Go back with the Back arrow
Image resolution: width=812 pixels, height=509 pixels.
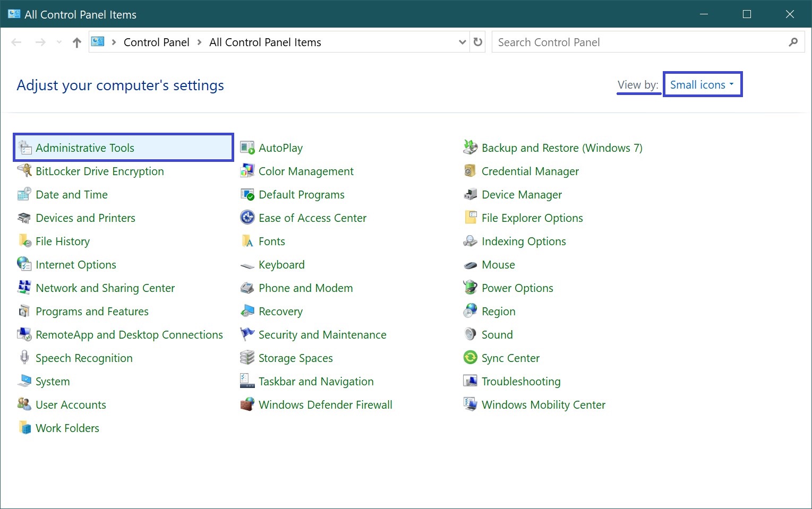point(16,42)
